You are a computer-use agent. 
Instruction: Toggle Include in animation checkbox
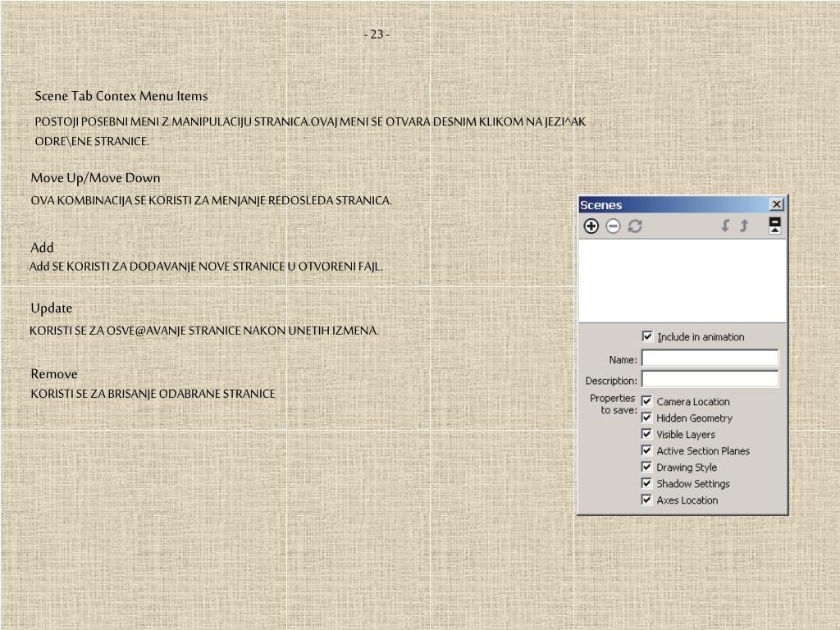[x=646, y=336]
